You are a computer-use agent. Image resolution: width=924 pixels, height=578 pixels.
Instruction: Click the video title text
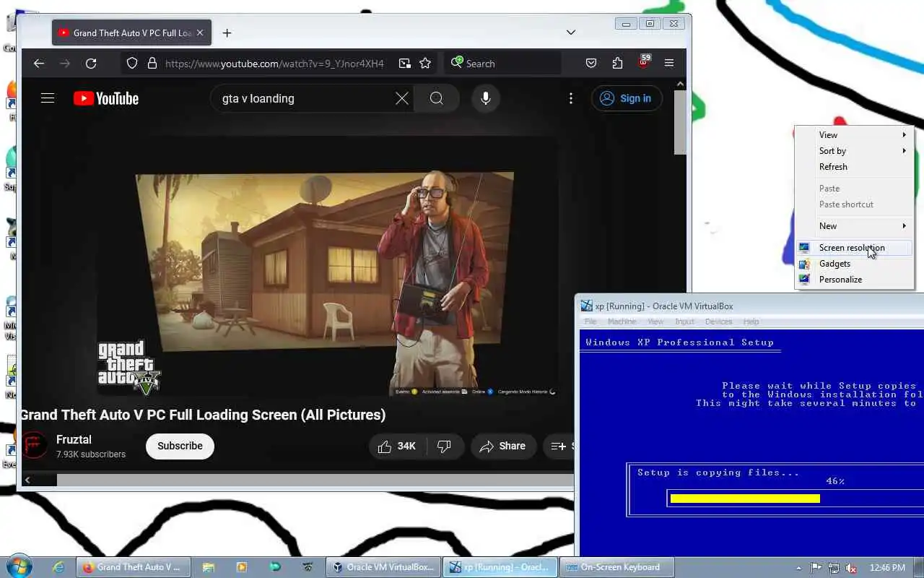click(204, 415)
